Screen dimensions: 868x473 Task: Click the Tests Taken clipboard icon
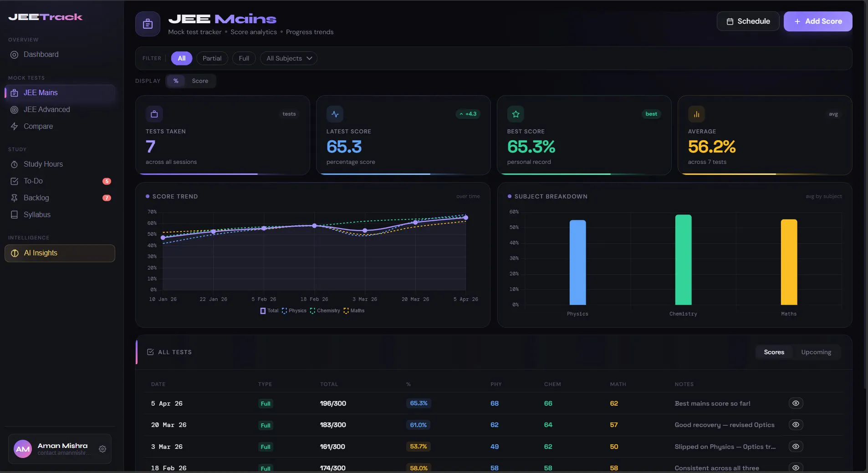click(154, 114)
